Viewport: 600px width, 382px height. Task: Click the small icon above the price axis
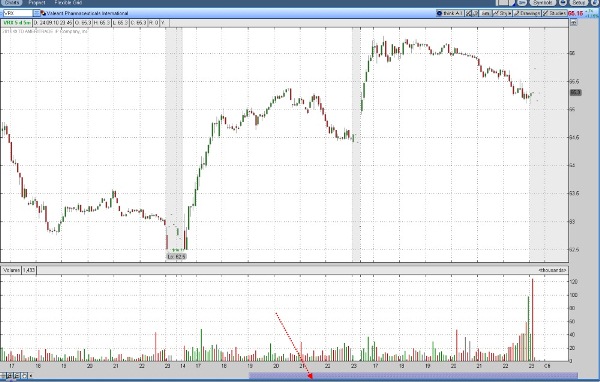pos(573,23)
